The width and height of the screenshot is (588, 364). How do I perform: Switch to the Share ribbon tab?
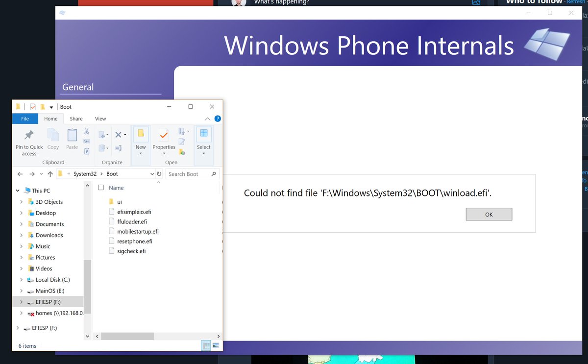[76, 119]
